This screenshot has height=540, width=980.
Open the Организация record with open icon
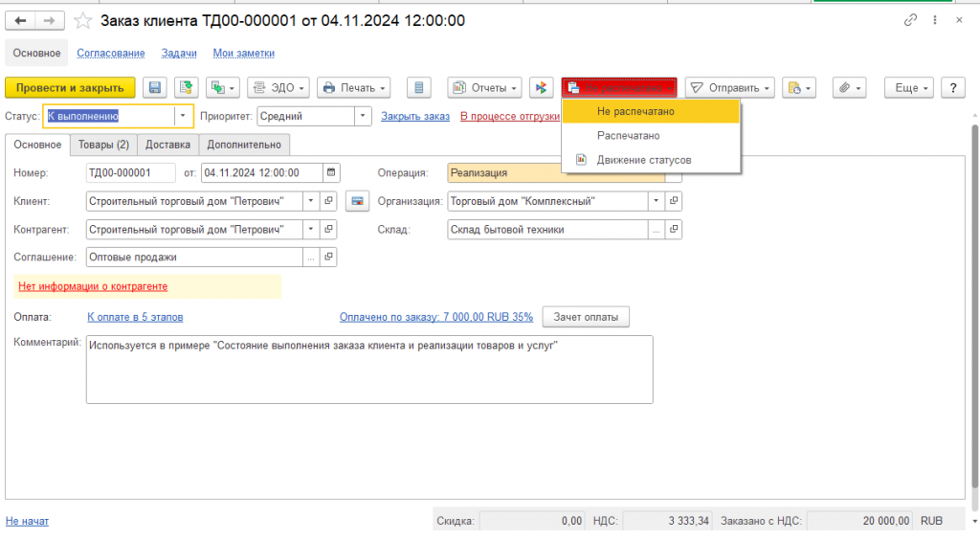[x=674, y=201]
